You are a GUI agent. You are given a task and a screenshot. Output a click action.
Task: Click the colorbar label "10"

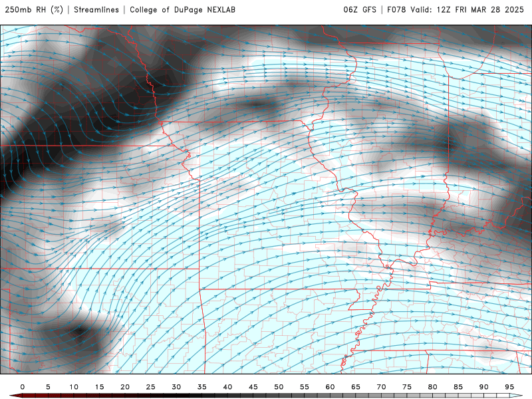(x=74, y=387)
